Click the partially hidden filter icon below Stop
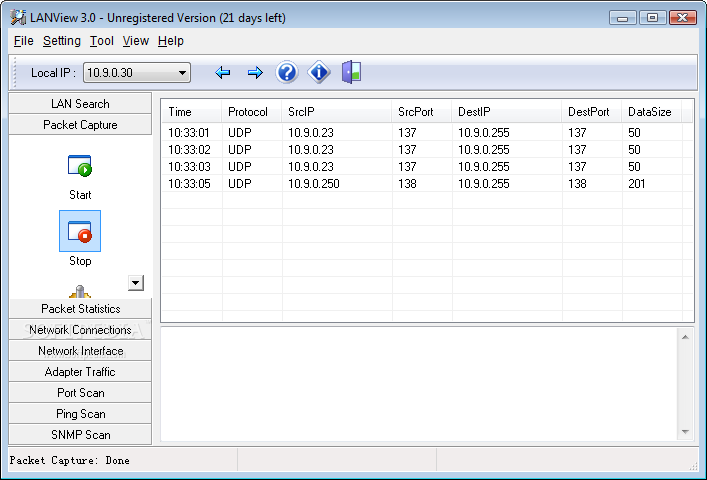707x480 pixels. tap(80, 291)
